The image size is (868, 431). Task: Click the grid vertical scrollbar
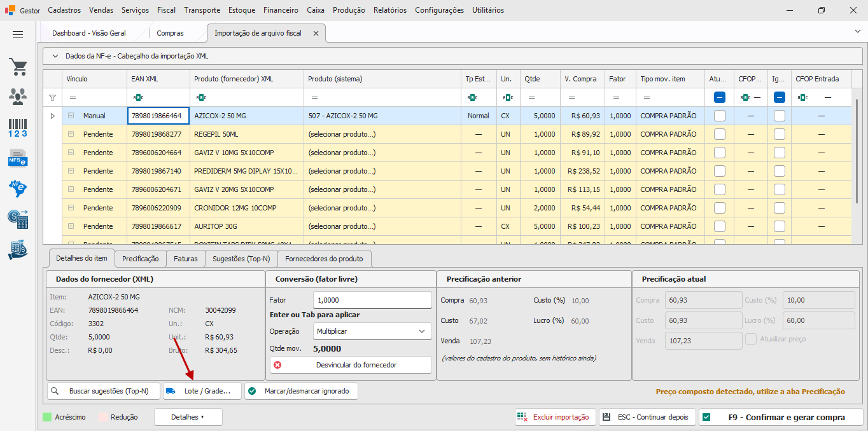point(858,153)
